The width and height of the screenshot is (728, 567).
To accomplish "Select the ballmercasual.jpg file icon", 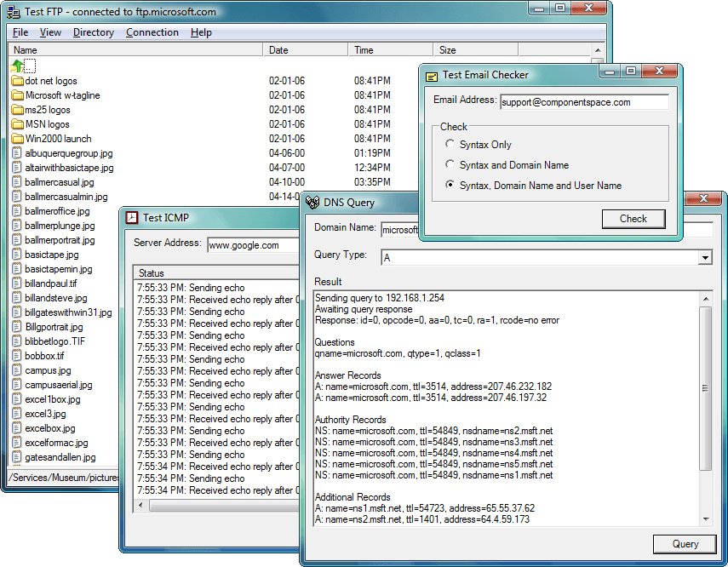I will click(x=17, y=182).
